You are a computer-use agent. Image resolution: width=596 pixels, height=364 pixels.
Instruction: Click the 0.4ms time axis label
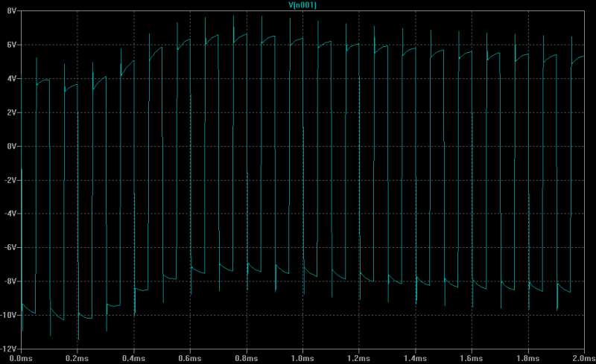pyautogui.click(x=133, y=358)
